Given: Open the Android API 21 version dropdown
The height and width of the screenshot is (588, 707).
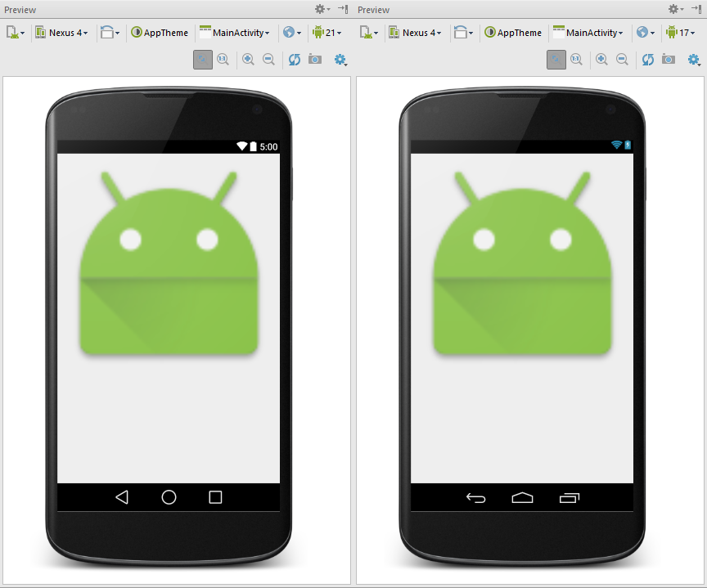Looking at the screenshot, I should (x=326, y=33).
